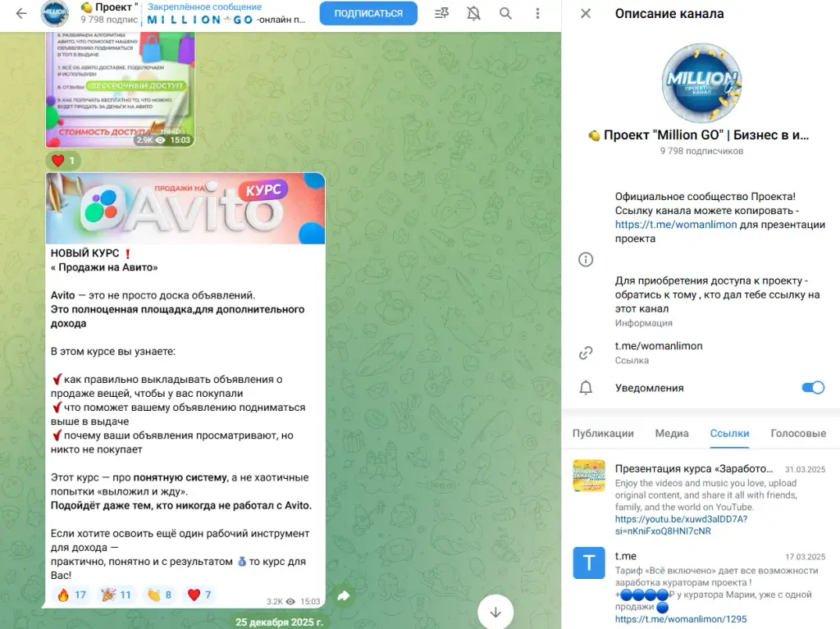Click the 2.9K views counter on top image
Screen dimensions: 840x629
click(151, 140)
